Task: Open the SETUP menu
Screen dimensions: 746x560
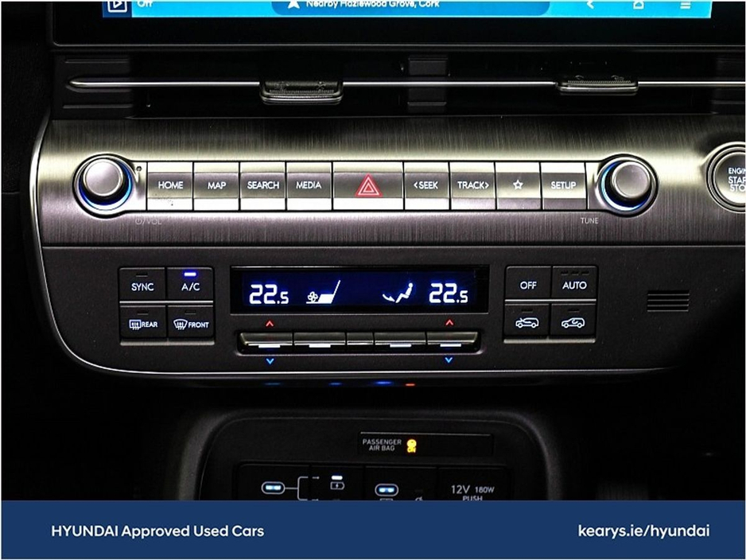Action: coord(563,185)
